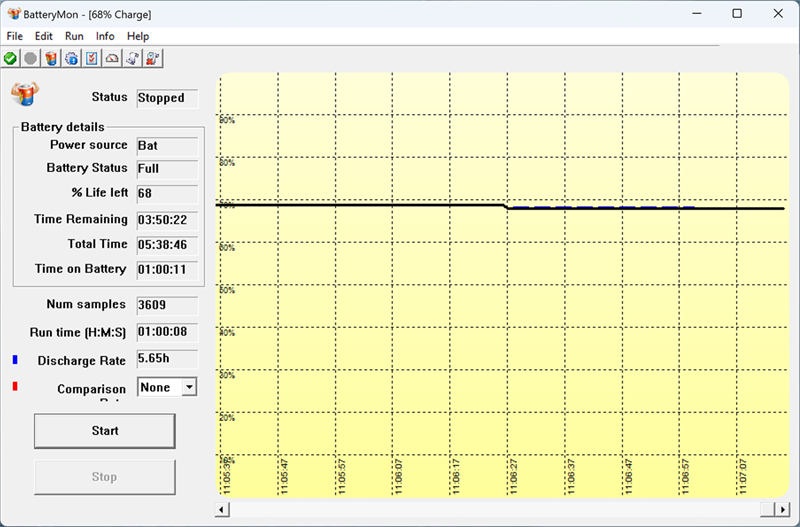The image size is (800, 527).
Task: Click the gear with exclamation toolbar icon
Action: [71, 59]
